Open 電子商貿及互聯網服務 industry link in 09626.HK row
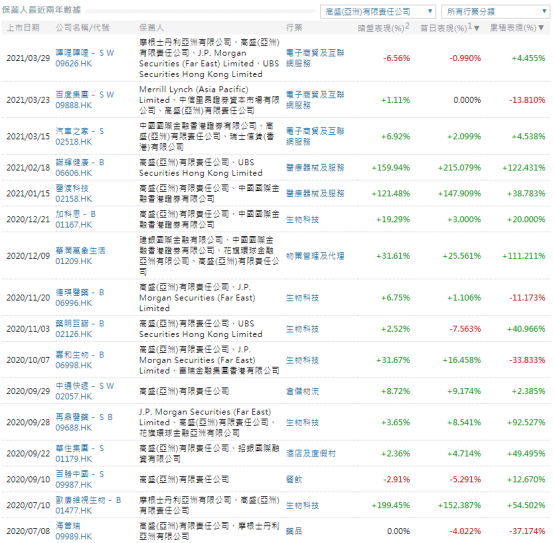554x543 pixels. (315, 58)
